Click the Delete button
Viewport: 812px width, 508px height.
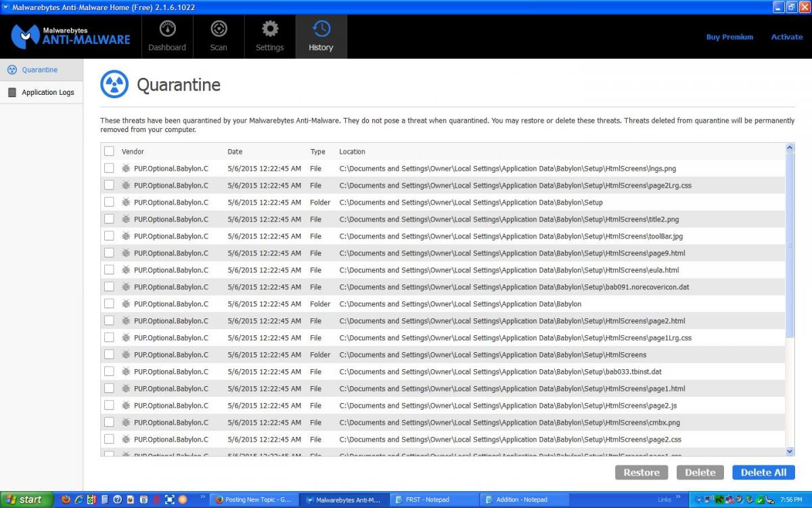[x=700, y=472]
